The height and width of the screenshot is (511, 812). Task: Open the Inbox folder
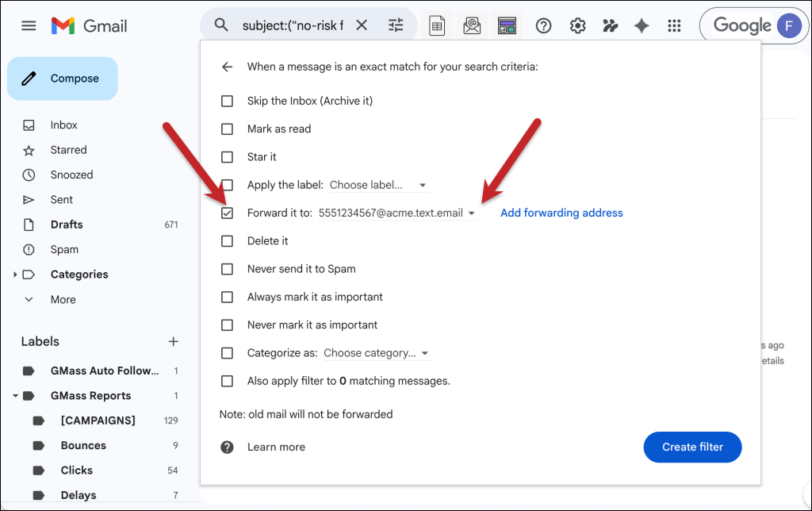(x=63, y=125)
